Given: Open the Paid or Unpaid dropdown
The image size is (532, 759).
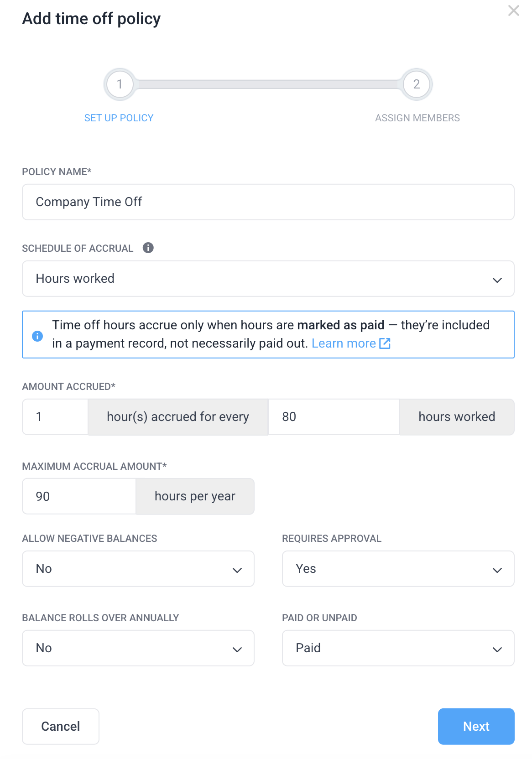Looking at the screenshot, I should [398, 648].
